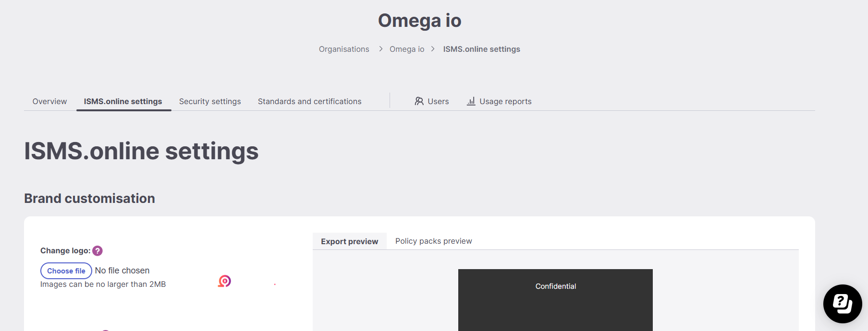The width and height of the screenshot is (868, 331).
Task: Click the Change logo help question mark
Action: tap(98, 251)
